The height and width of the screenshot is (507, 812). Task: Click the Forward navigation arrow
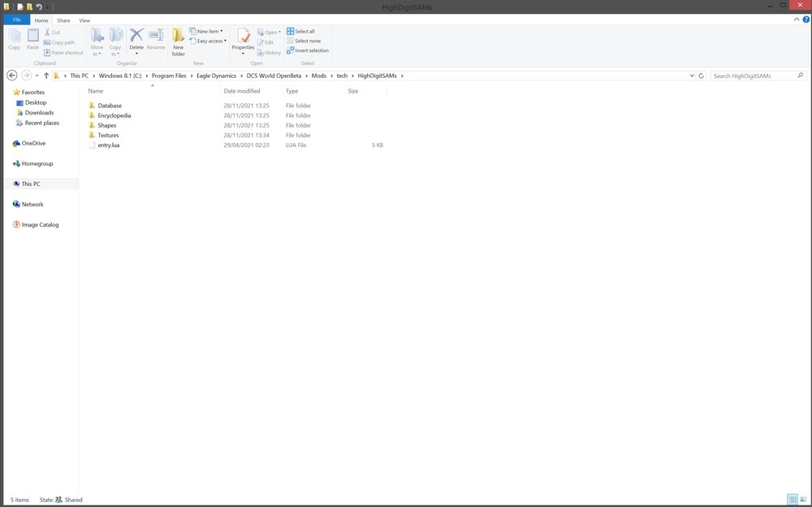click(26, 76)
